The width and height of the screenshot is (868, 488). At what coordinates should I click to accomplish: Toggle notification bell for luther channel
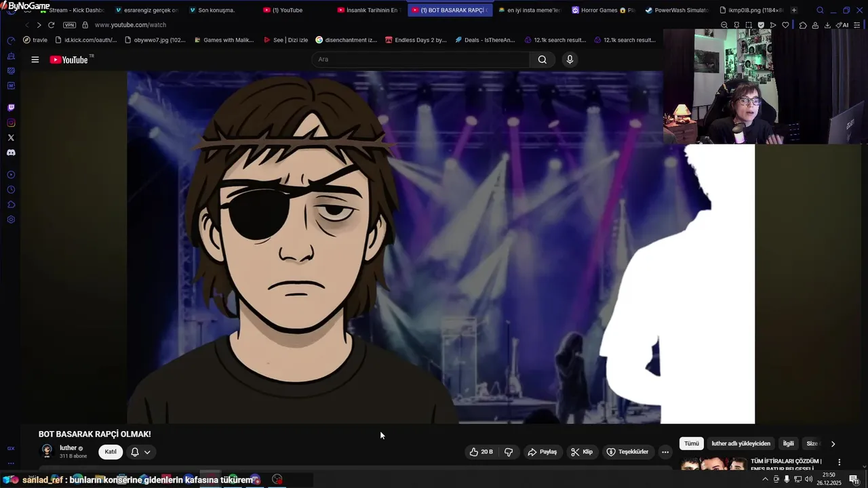tap(141, 452)
